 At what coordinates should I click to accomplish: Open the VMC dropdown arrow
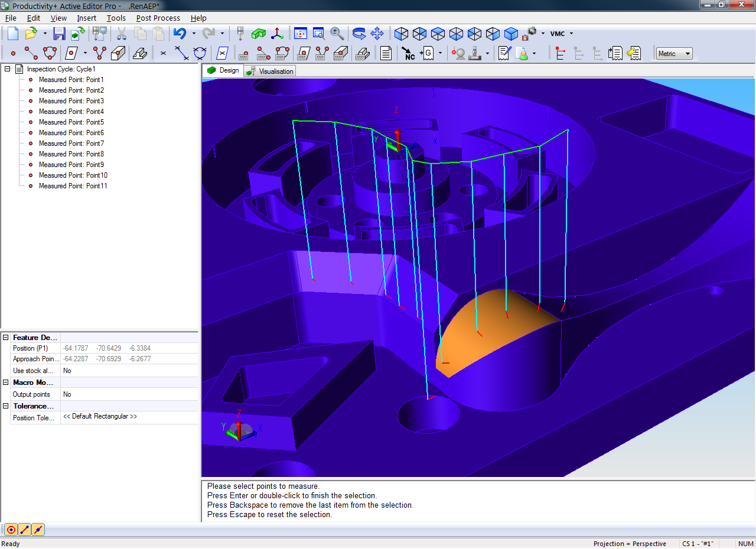571,34
